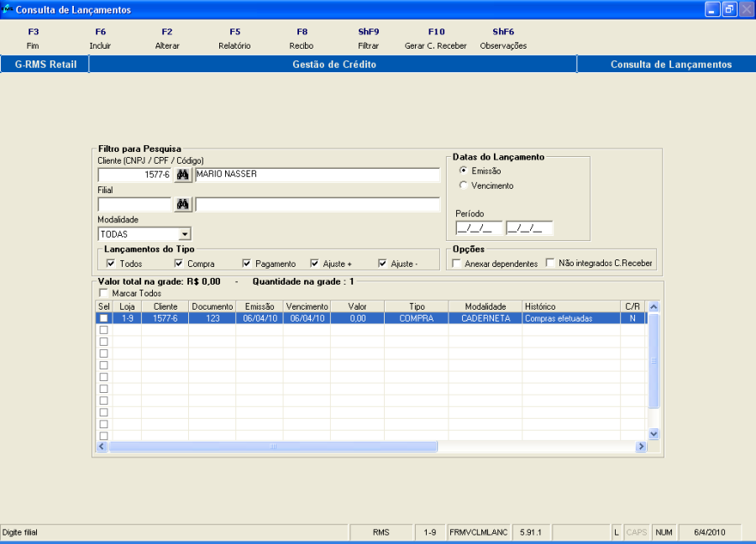
Task: Apply filter with ShF9 Filtrar
Action: [369, 39]
